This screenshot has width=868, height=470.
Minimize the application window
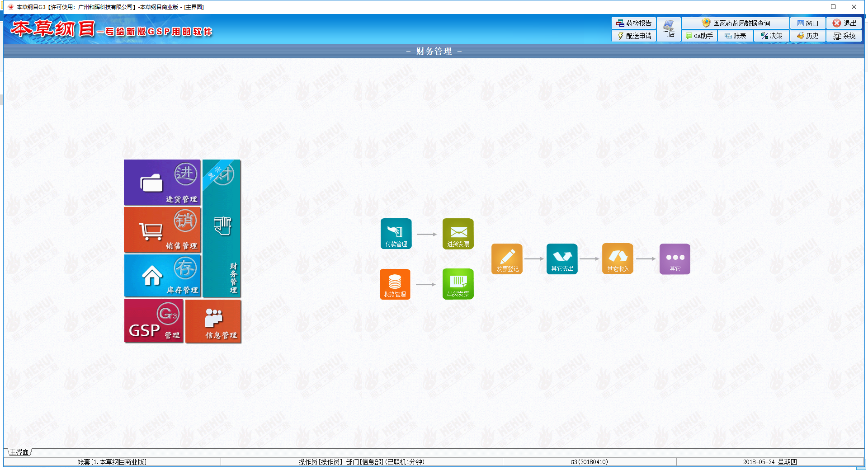coord(812,7)
